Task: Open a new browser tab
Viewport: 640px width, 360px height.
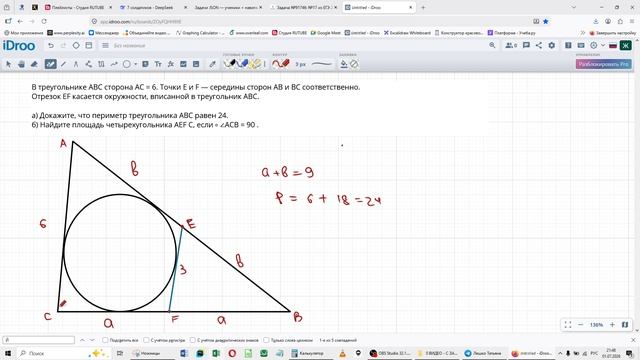Action: tap(423, 7)
